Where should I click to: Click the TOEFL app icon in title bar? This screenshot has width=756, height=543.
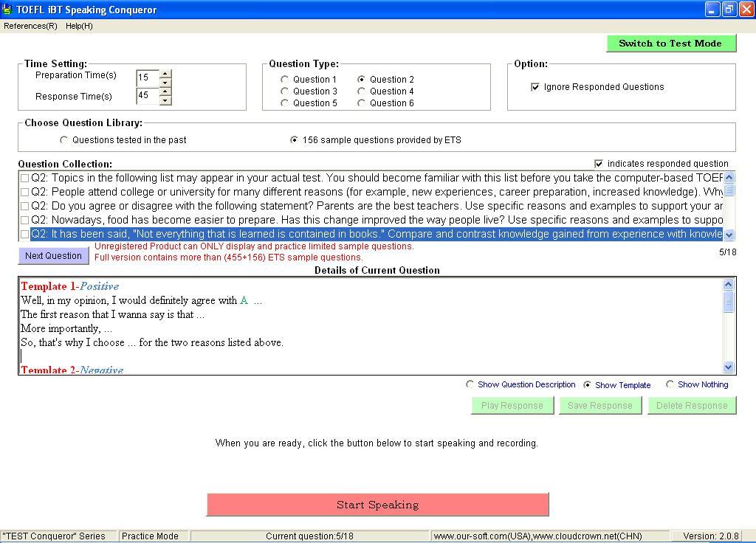7,10
